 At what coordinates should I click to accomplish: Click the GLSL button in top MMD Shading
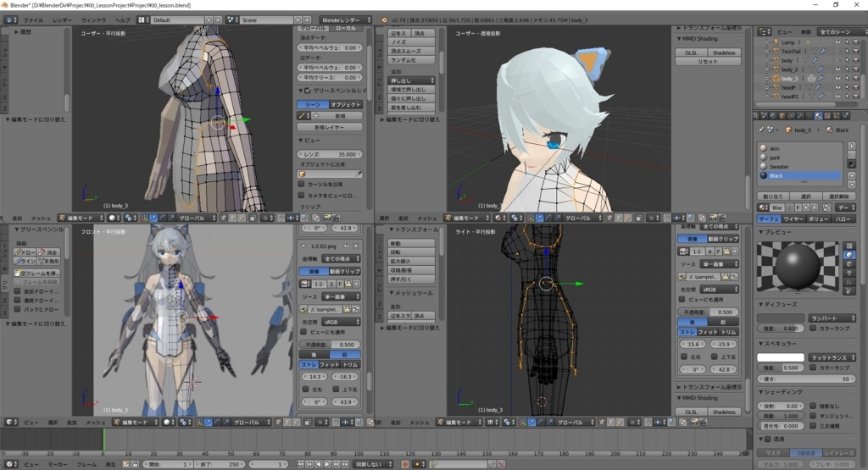[x=692, y=53]
